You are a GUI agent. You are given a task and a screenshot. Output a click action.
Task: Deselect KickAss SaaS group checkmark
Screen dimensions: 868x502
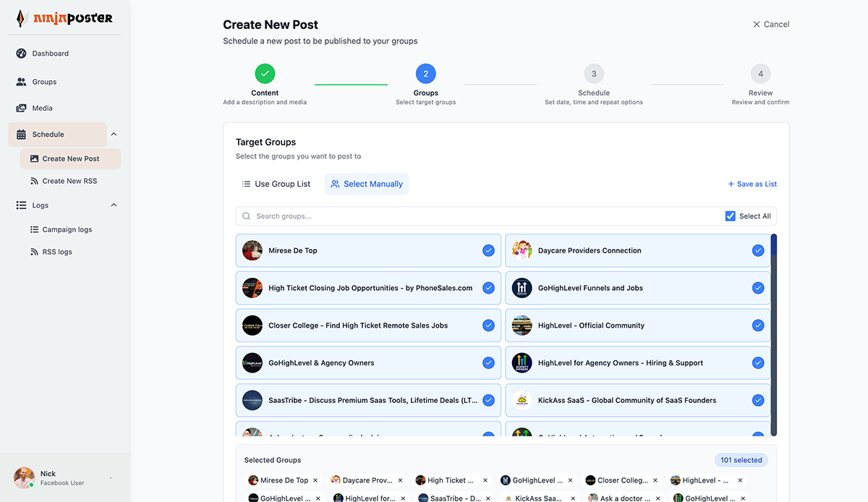(758, 400)
